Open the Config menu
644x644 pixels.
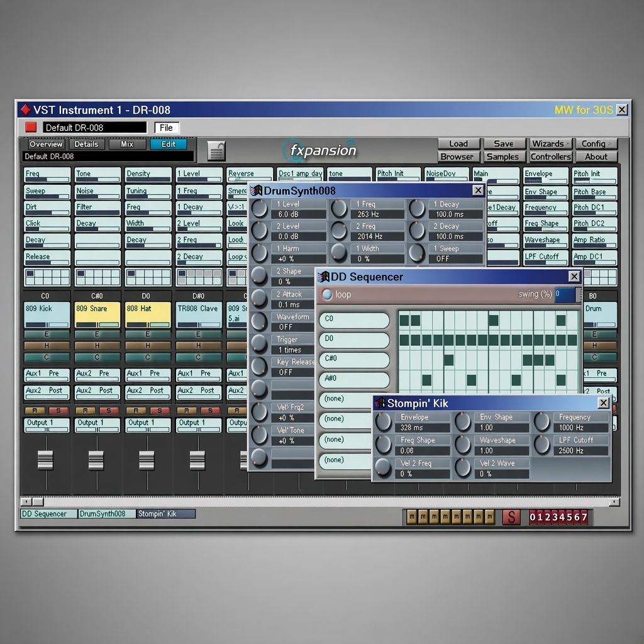[x=596, y=144]
